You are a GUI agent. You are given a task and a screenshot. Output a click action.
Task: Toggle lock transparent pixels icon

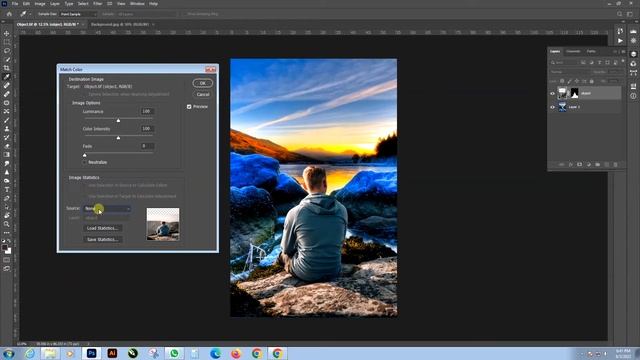[x=562, y=81]
